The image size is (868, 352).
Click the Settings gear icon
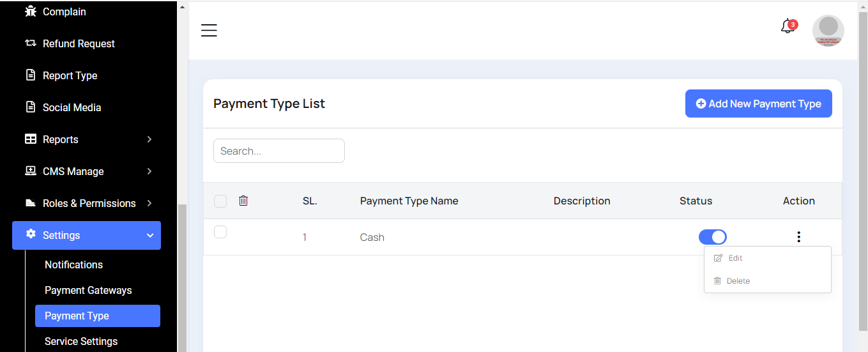tap(31, 234)
